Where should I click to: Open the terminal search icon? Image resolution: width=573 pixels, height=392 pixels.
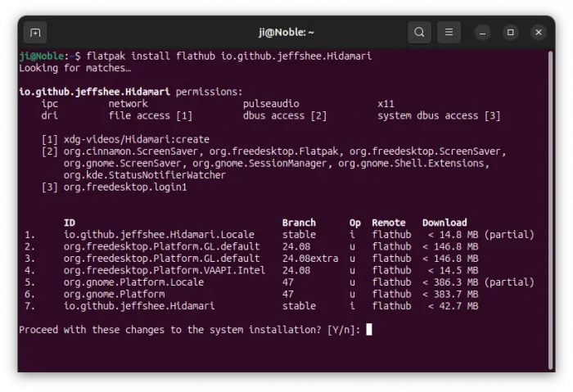click(x=419, y=33)
